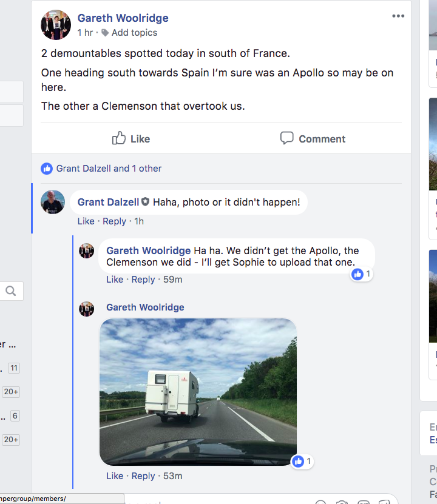The image size is (437, 504).
Task: Click the Comment button on the post
Action: point(313,139)
